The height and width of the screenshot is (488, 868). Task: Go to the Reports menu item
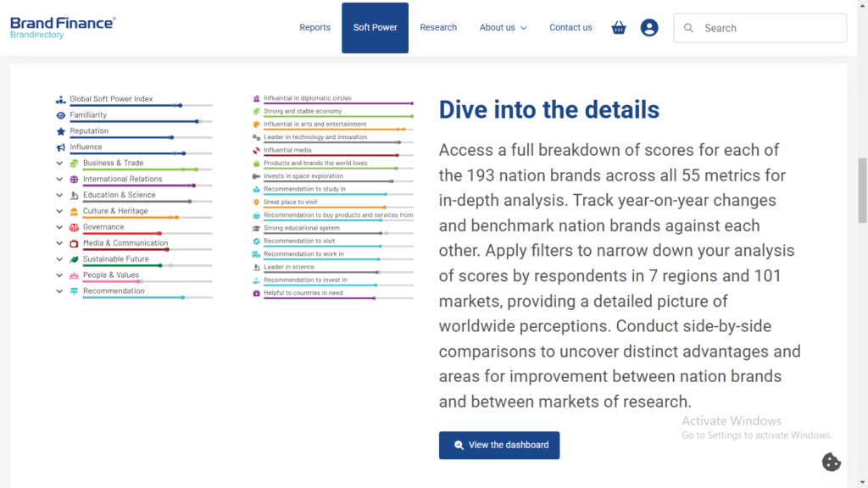click(x=314, y=28)
